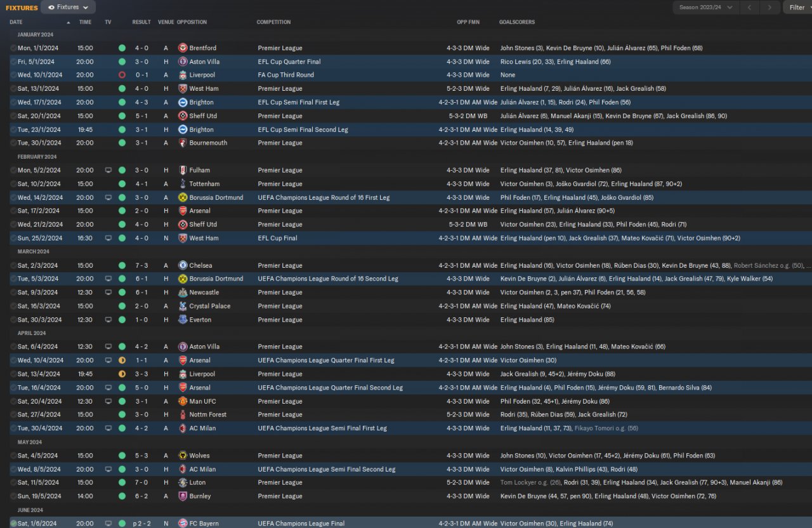
Task: Open the Fixtures view dropdown
Action: 68,8
